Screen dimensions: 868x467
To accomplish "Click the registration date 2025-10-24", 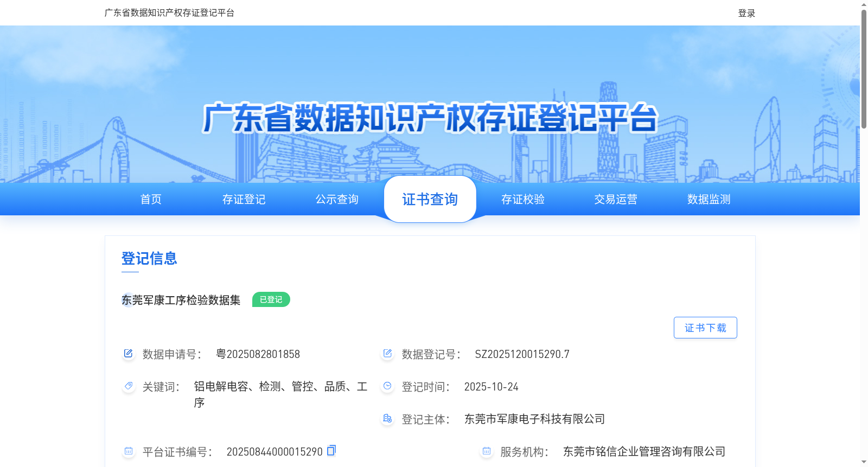I will click(x=491, y=387).
